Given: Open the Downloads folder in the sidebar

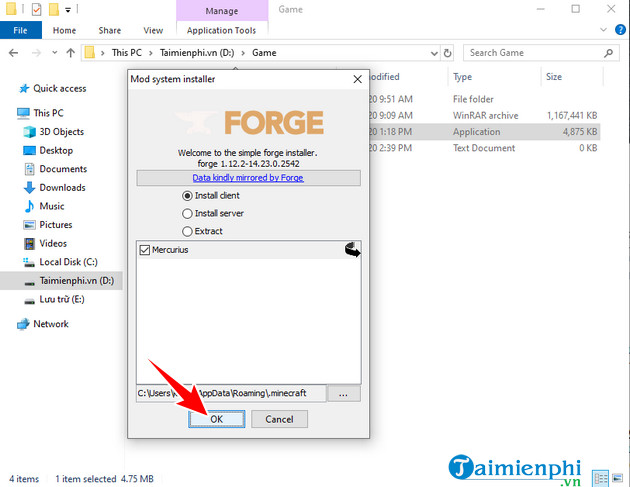Looking at the screenshot, I should coord(62,188).
